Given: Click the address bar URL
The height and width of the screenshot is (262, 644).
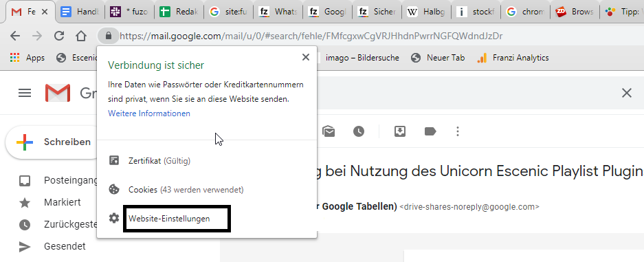Looking at the screenshot, I should 311,36.
